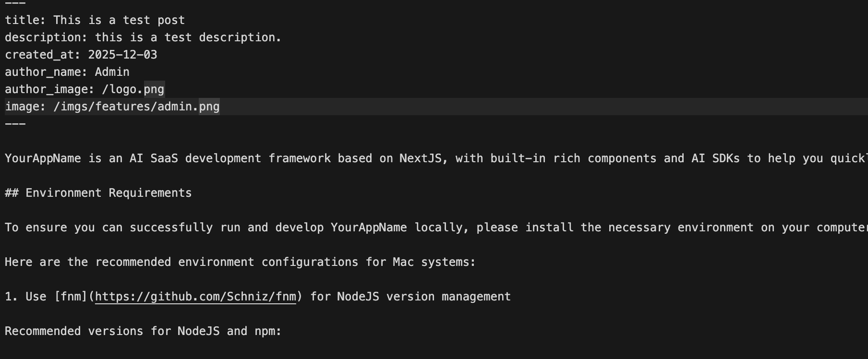Click the closing "---" below the image line
This screenshot has width=868, height=359.
(x=15, y=124)
